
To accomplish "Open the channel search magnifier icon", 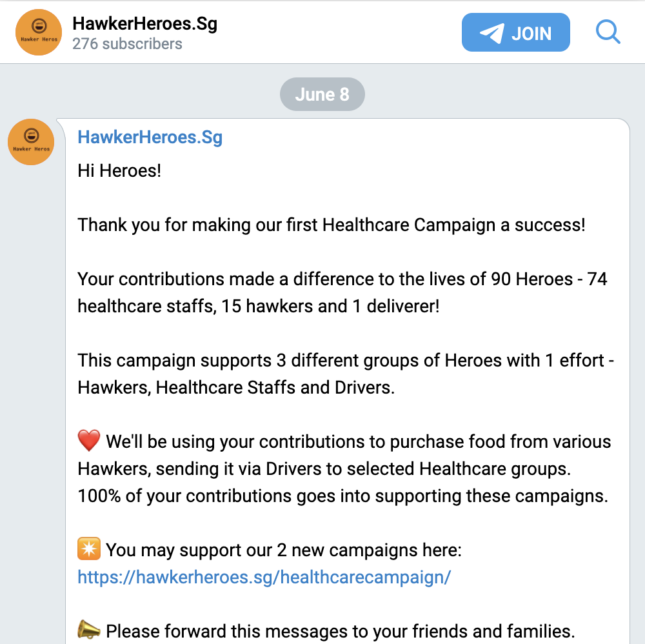I will pyautogui.click(x=608, y=32).
